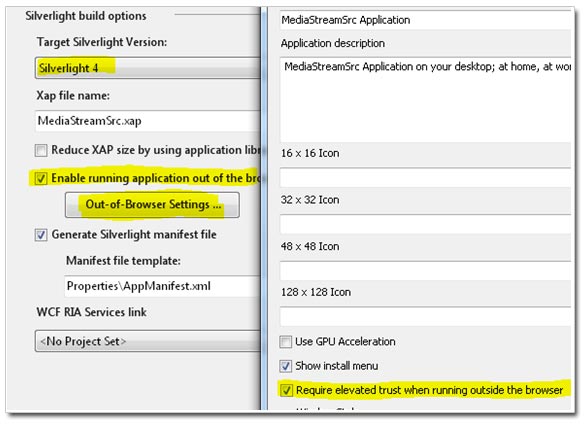Click the 32 x 32 Icon label
This screenshot has height=424, width=585.
[310, 200]
